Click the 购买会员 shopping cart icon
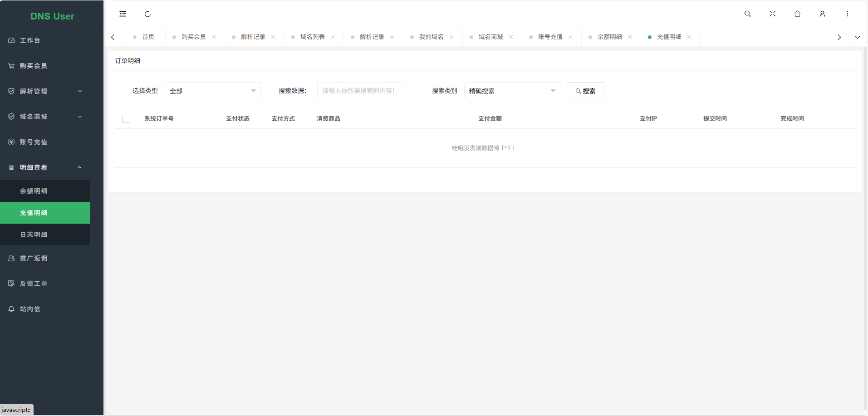 tap(11, 65)
